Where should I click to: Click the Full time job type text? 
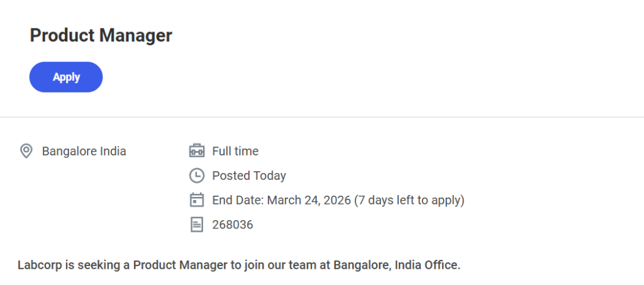pyautogui.click(x=235, y=151)
